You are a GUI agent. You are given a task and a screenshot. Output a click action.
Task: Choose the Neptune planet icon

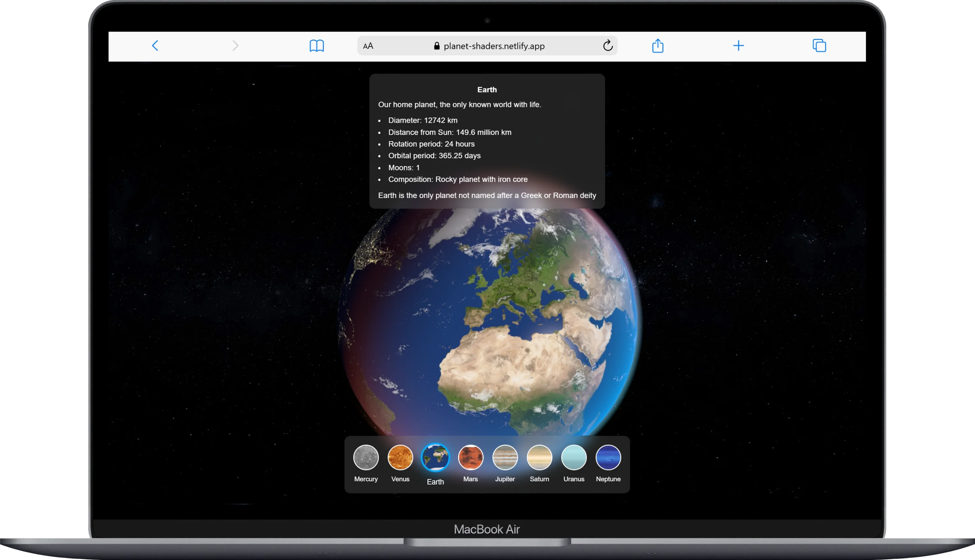608,457
